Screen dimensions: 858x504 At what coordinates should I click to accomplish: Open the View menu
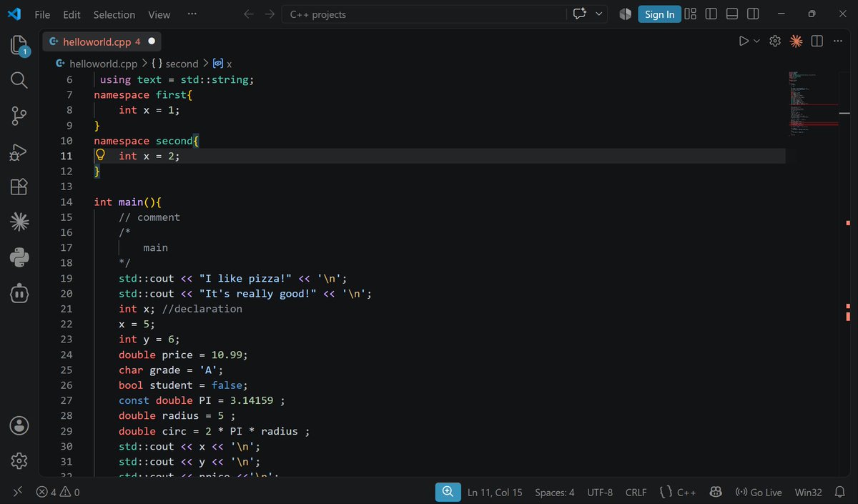159,14
